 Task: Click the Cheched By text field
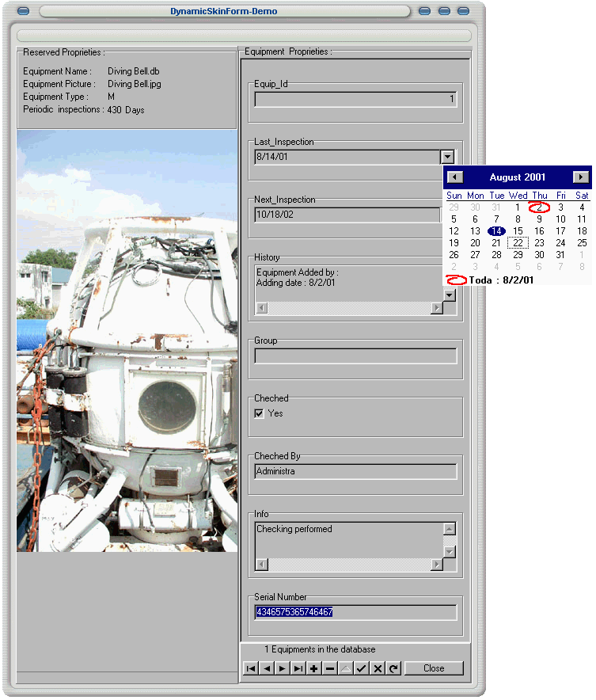pos(355,471)
